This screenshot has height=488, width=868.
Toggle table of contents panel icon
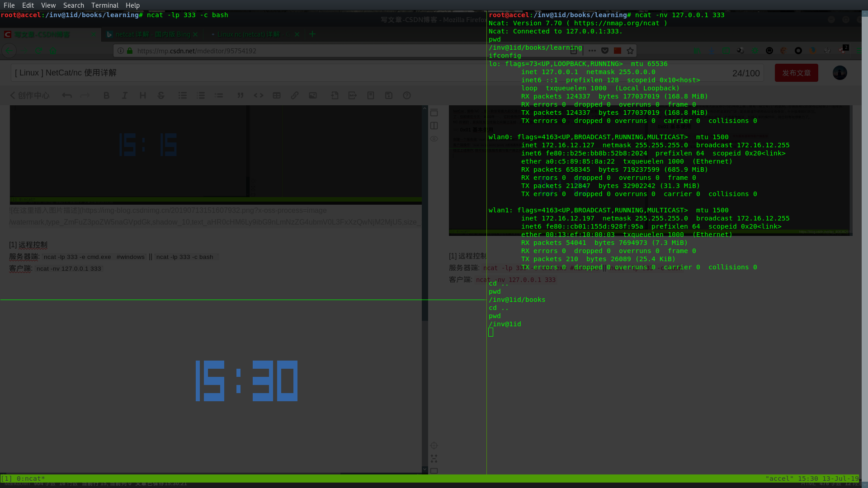(x=434, y=113)
